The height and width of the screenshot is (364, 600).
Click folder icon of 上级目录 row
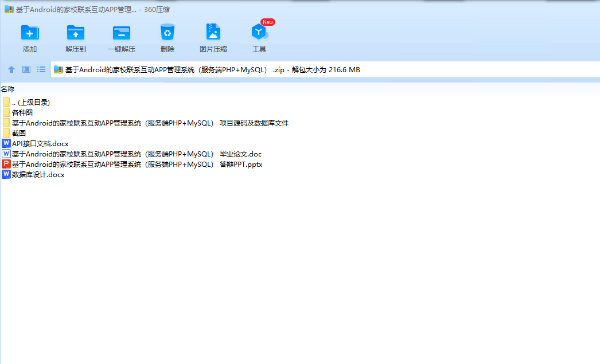coord(6,102)
